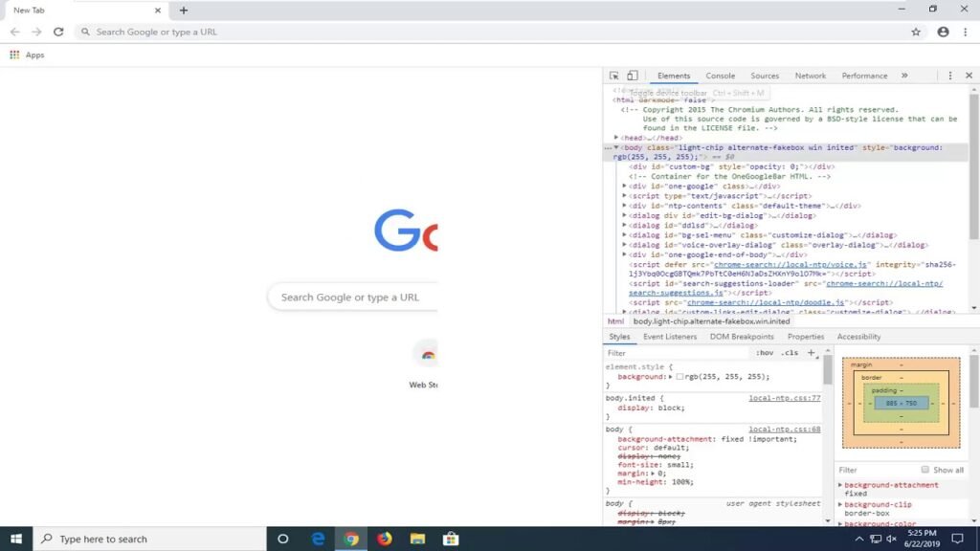Open the Web Store shortcut icon
980x551 pixels.
point(428,354)
